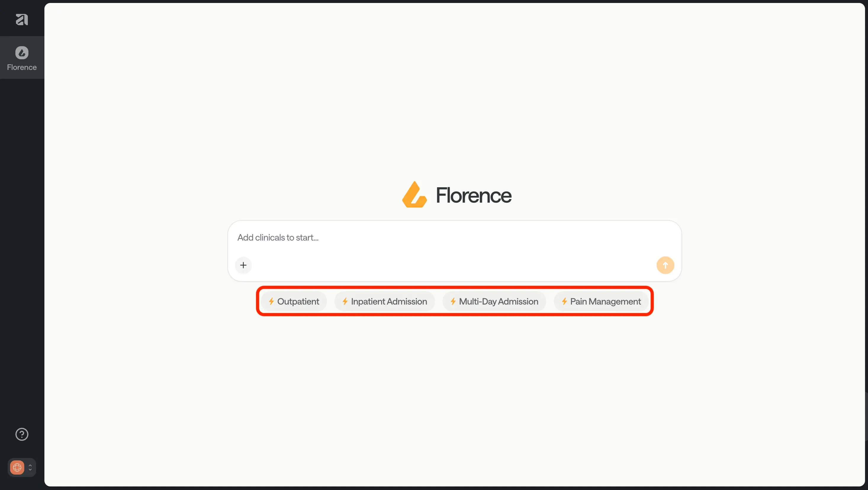This screenshot has width=868, height=490.
Task: Expand the account switcher chevron arrows
Action: [30, 467]
